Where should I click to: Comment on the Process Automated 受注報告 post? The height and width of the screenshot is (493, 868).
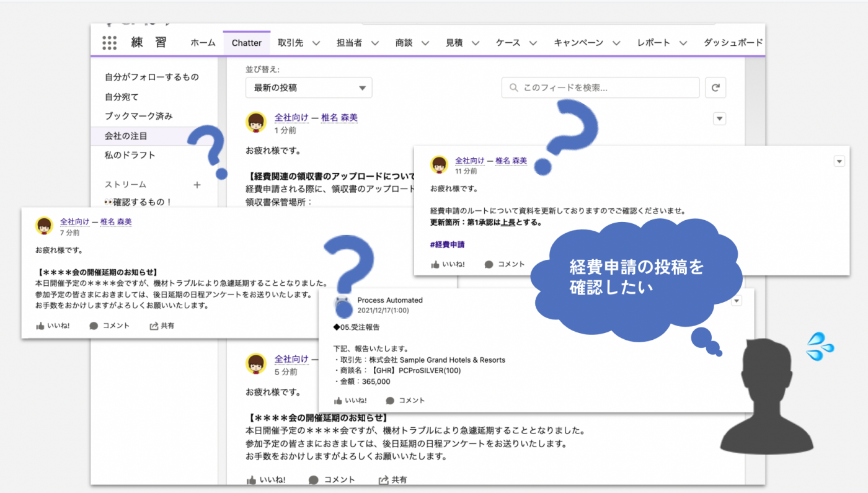coord(405,401)
